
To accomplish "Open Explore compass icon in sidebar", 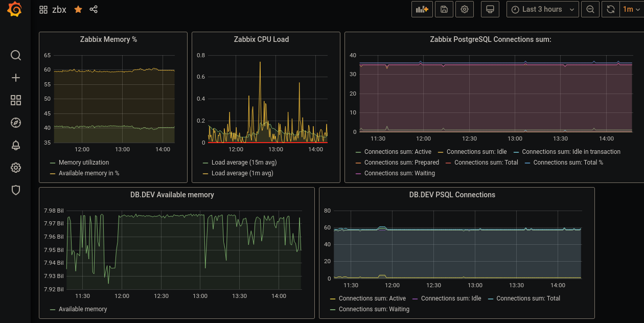I will click(16, 123).
